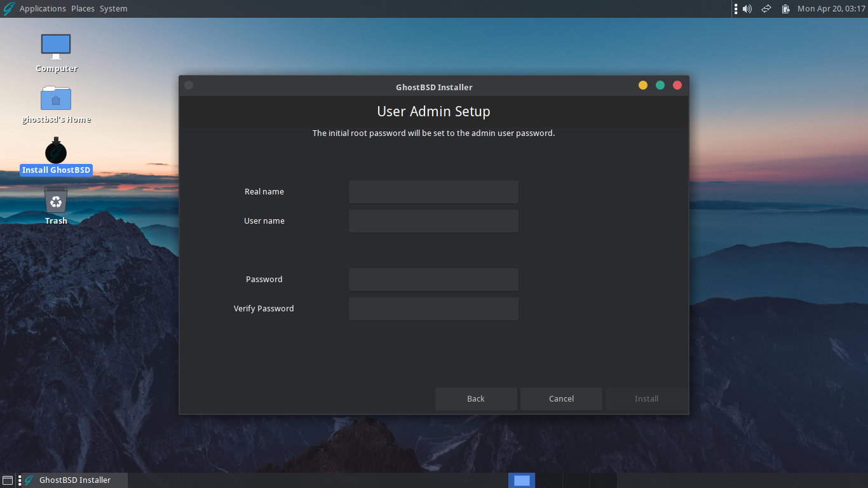Minimize the installer with the yellow button

click(643, 85)
